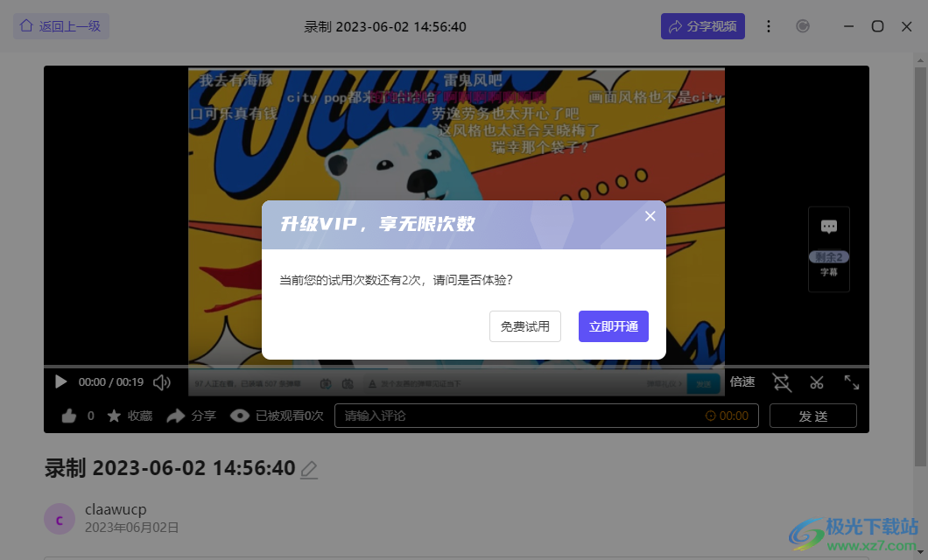The height and width of the screenshot is (560, 928).
Task: Add the video to 收藏 favorites
Action: click(x=130, y=416)
